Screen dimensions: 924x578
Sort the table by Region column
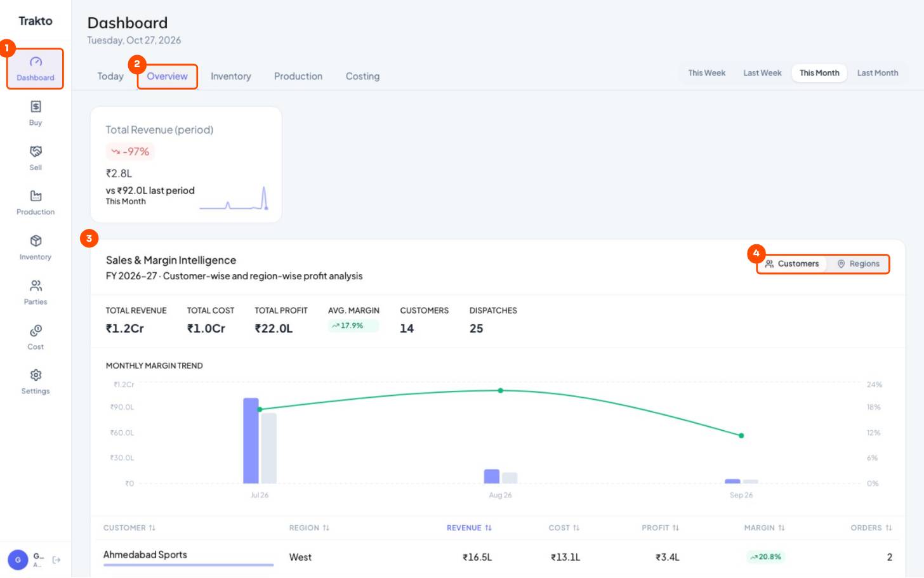coord(309,528)
